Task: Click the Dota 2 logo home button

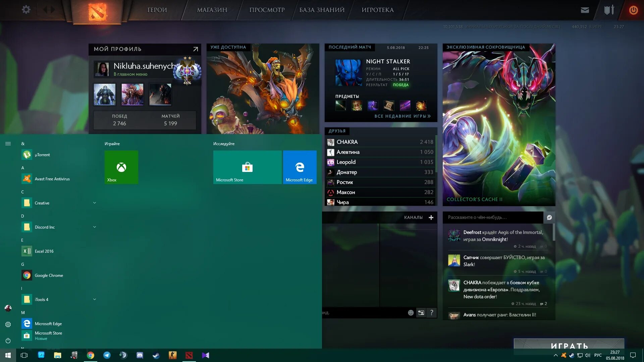Action: pos(97,12)
